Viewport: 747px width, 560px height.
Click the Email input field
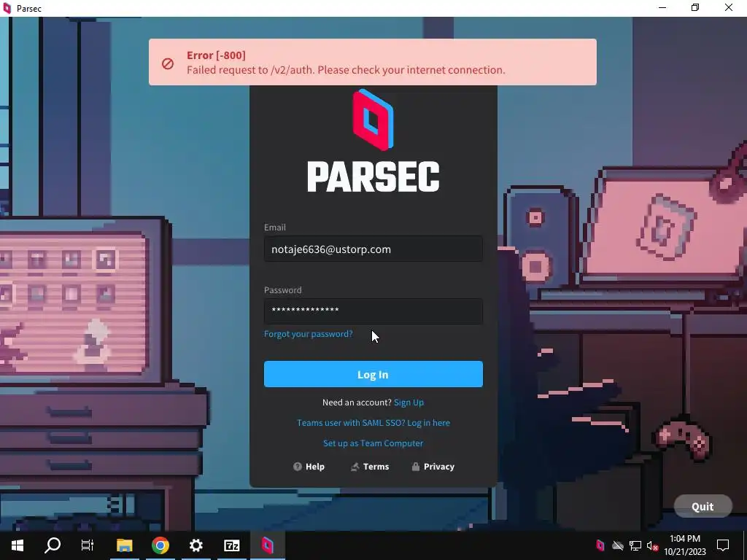tap(373, 249)
